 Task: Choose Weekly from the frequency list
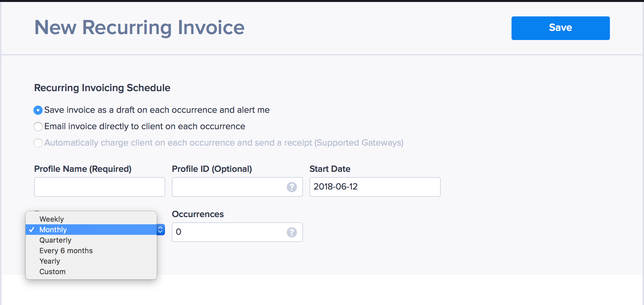pos(91,219)
